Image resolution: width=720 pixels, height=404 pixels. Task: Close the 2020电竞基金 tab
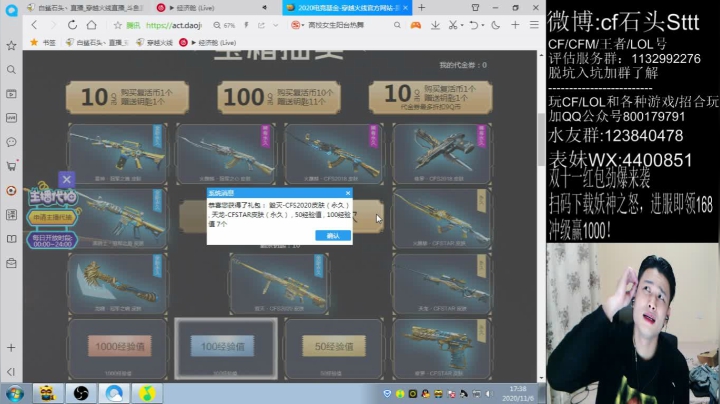[405, 8]
